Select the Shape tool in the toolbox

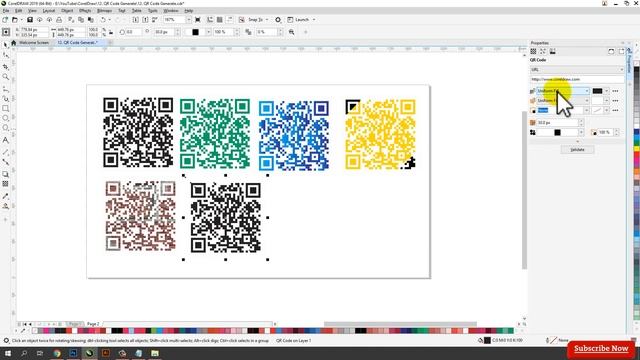pos(5,56)
